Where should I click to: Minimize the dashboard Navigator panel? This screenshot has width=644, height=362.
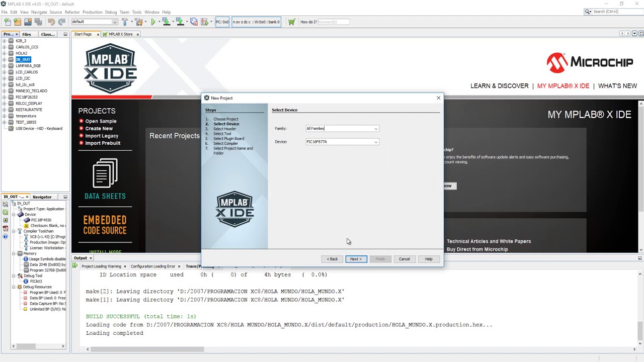point(65,197)
